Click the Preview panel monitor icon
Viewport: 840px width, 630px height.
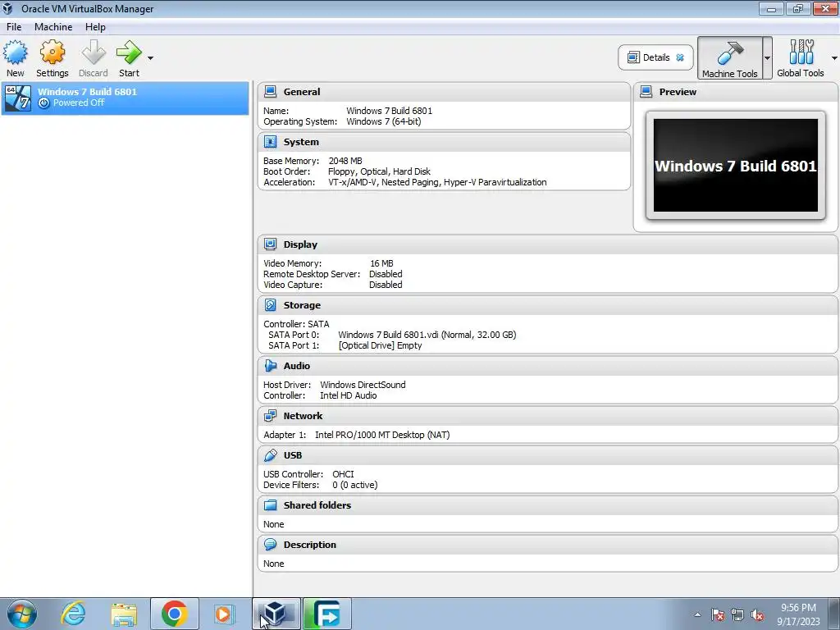tap(646, 92)
